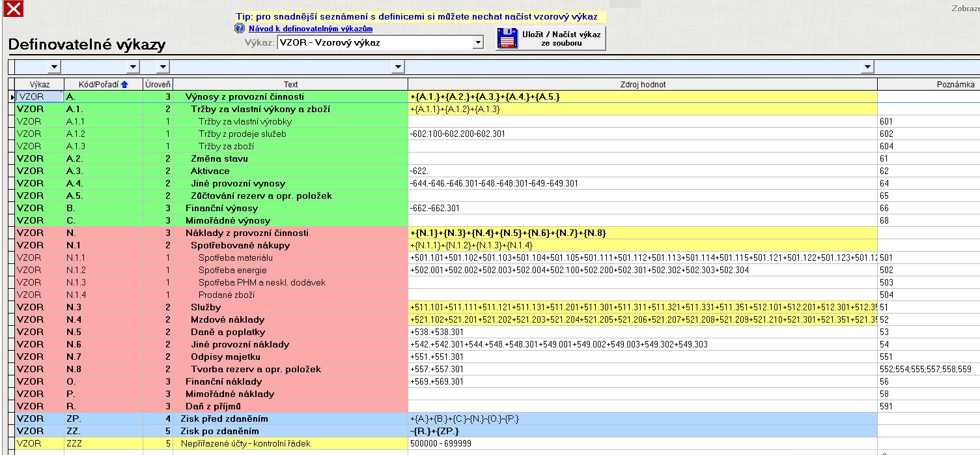The image size is (980, 455).
Task: Select Nepřiřazené účty - kontrolní řádek cell
Action: (290, 443)
